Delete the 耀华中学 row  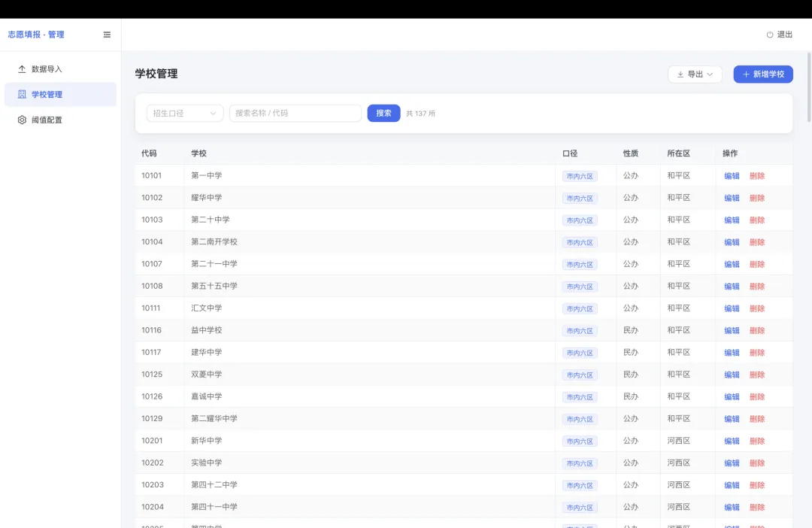(x=757, y=198)
